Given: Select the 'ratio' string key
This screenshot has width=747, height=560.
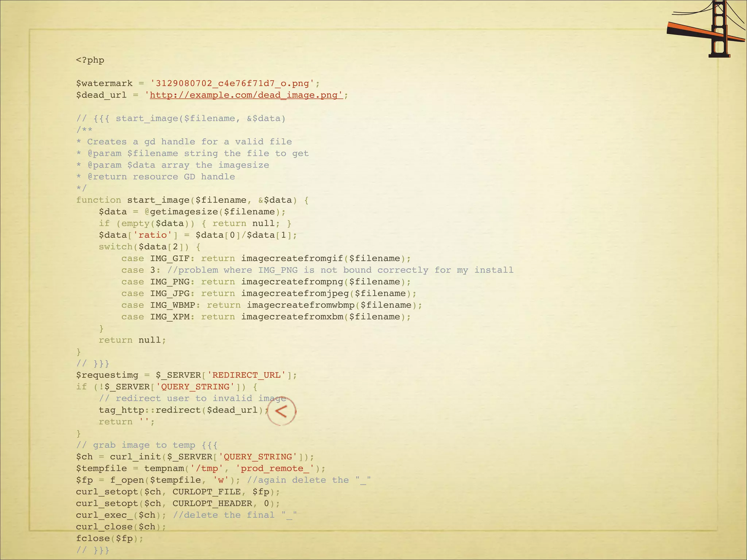Looking at the screenshot, I should click(152, 235).
